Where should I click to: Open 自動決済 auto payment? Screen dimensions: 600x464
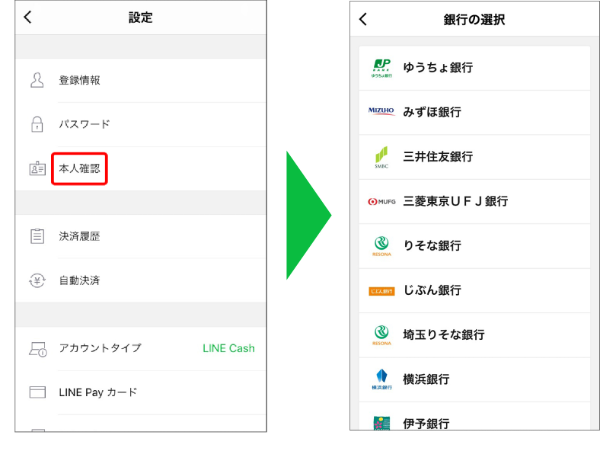(141, 280)
